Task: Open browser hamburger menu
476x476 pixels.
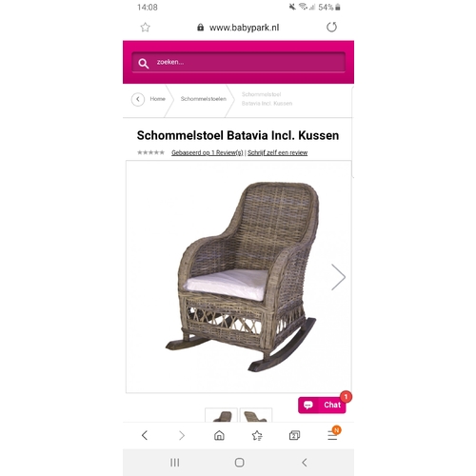Action: 332,435
